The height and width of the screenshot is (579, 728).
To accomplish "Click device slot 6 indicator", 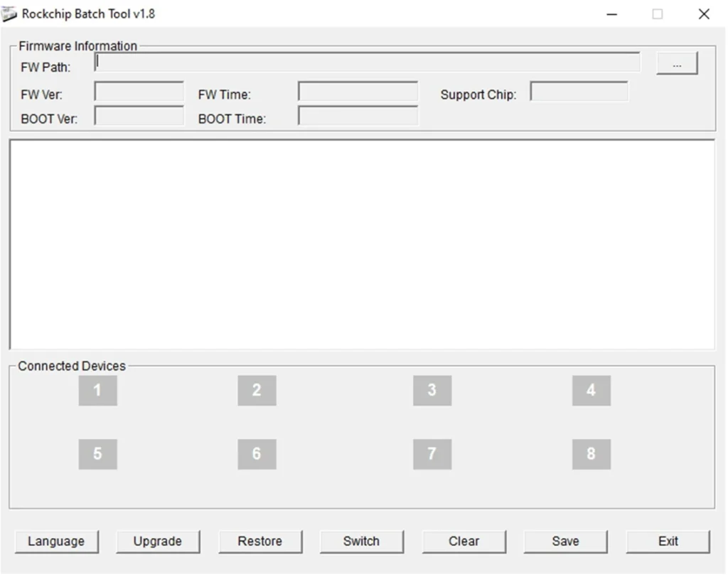I will tap(257, 454).
